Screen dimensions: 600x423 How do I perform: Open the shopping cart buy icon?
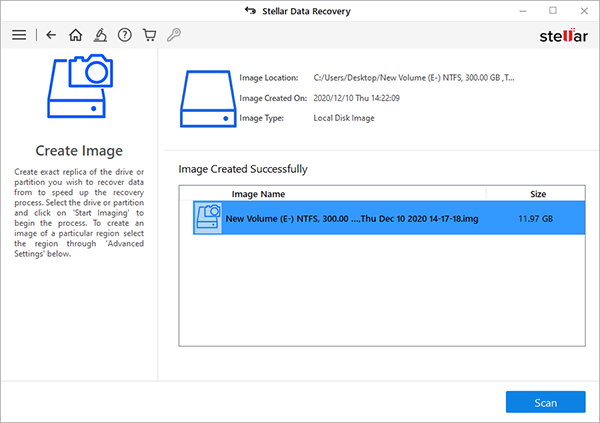(149, 35)
